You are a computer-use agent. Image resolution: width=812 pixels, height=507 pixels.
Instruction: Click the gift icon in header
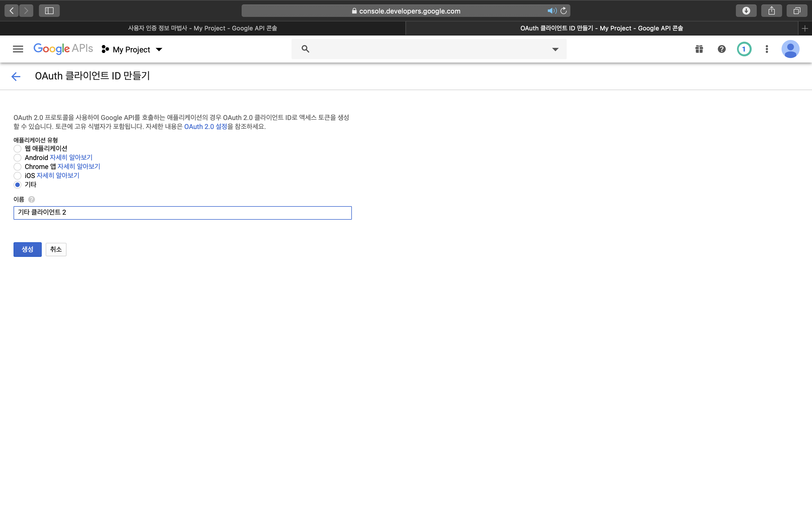coord(699,49)
